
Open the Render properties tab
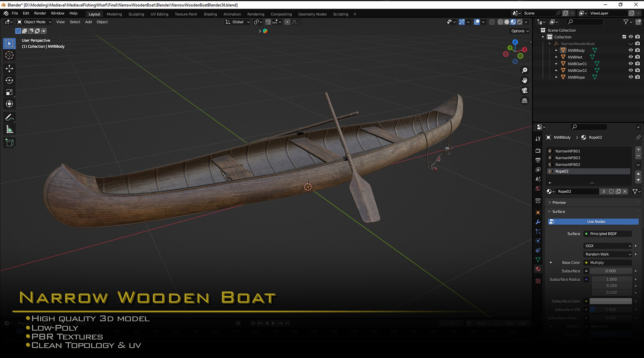(x=538, y=151)
